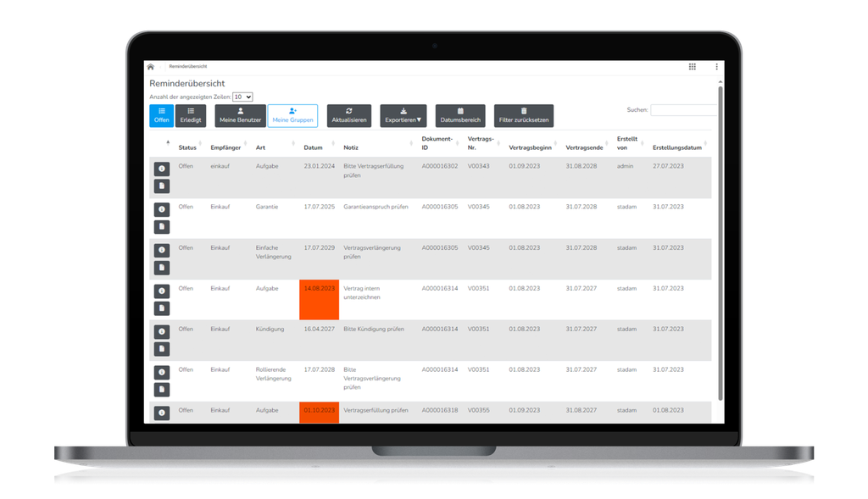
Task: Open document icon of 14.08.2023 row
Action: pyautogui.click(x=162, y=308)
